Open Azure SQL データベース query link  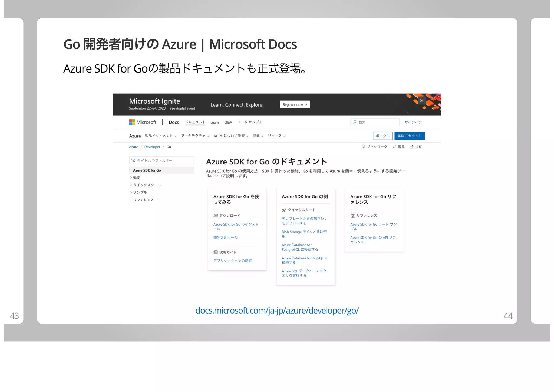pos(304,273)
